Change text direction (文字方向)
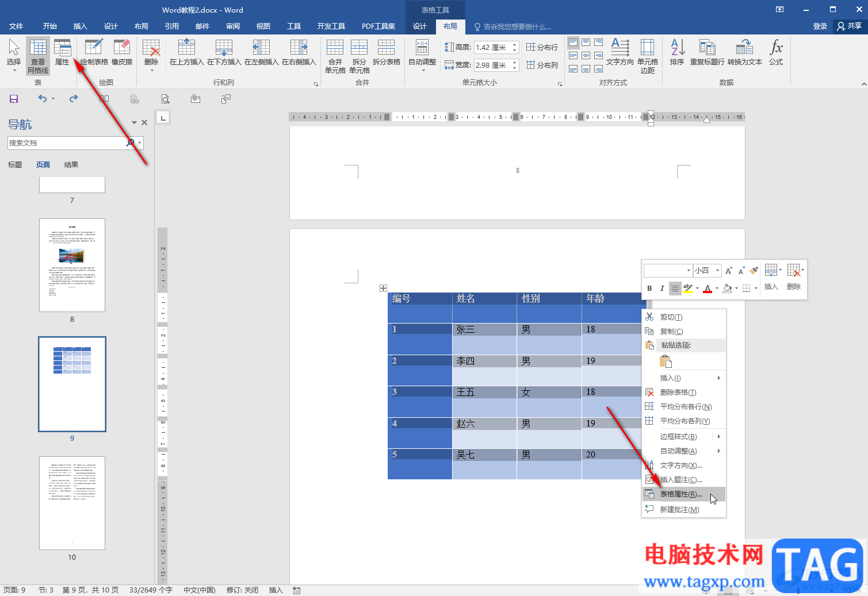 point(620,52)
